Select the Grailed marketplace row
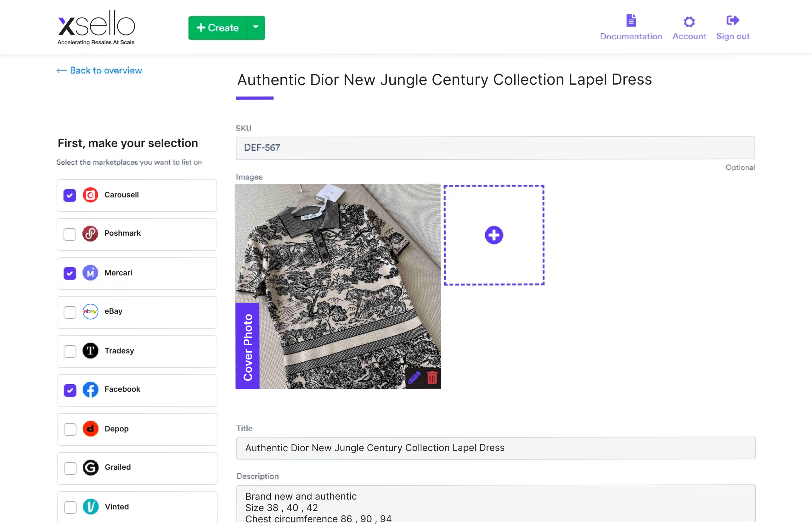The image size is (812, 524). pos(136,468)
